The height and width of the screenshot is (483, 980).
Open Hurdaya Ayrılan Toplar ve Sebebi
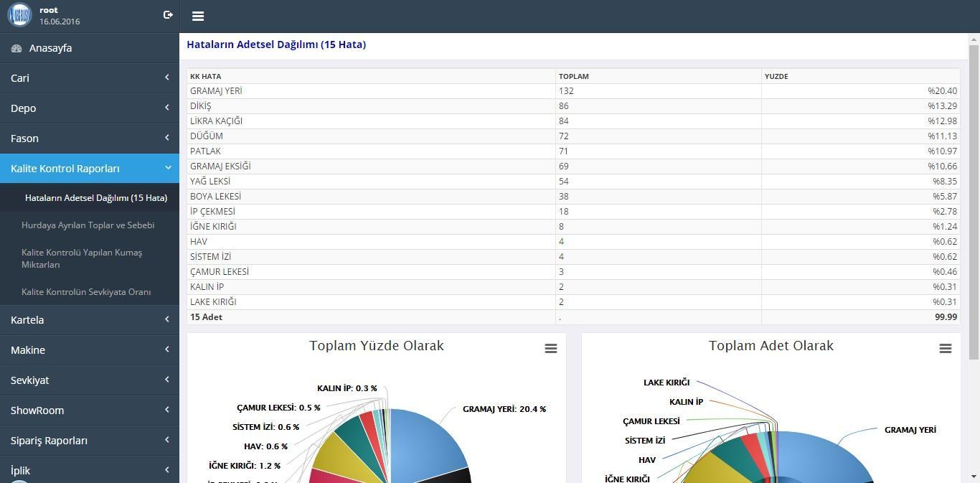88,225
